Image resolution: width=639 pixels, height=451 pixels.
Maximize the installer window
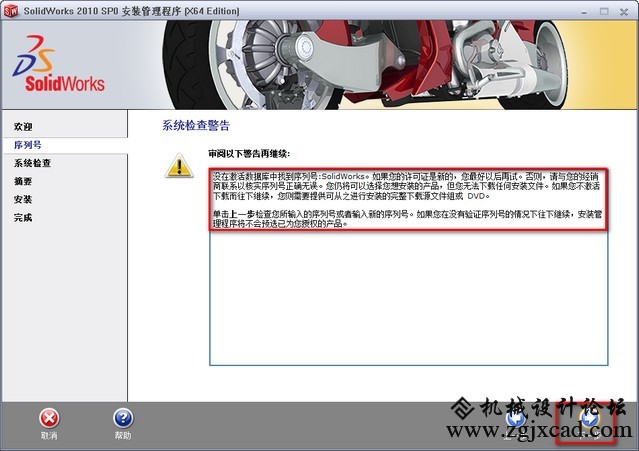(604, 12)
